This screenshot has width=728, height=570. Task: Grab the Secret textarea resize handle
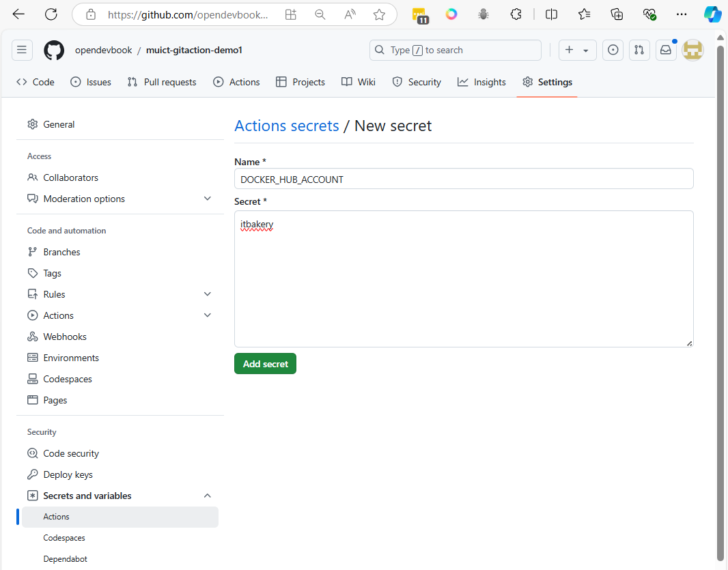pyautogui.click(x=690, y=343)
